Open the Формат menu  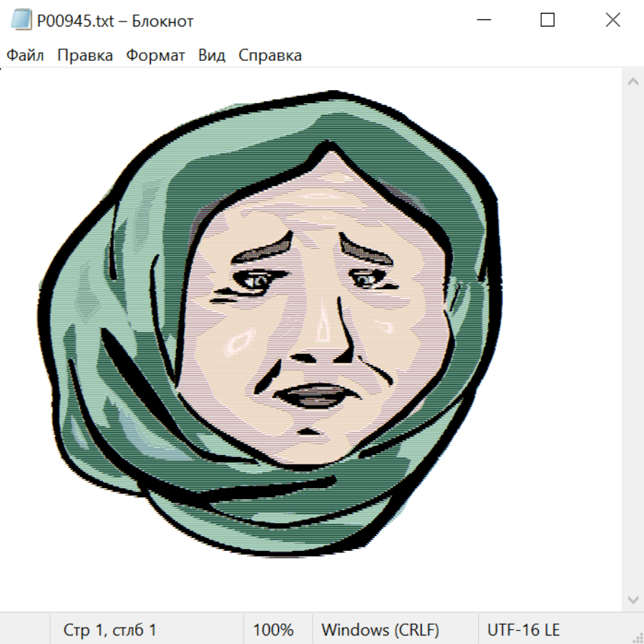pyautogui.click(x=155, y=55)
